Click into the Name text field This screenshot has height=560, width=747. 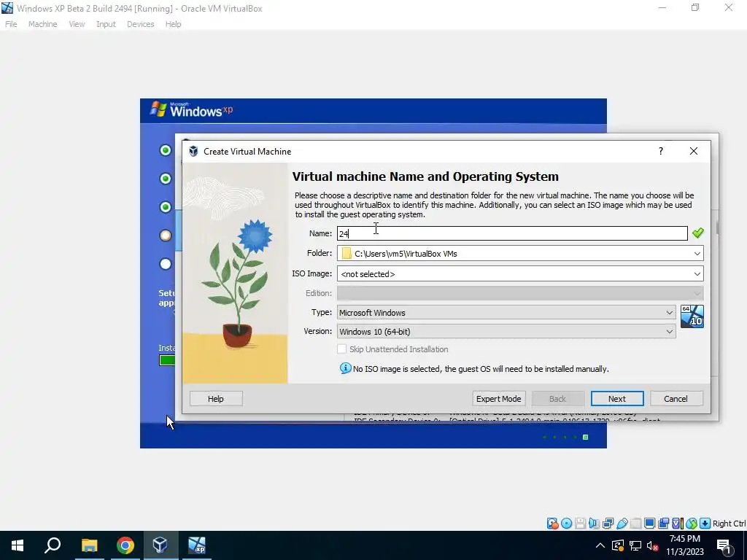click(x=512, y=233)
